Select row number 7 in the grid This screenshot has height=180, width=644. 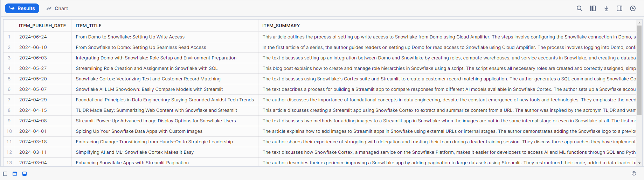coord(9,100)
